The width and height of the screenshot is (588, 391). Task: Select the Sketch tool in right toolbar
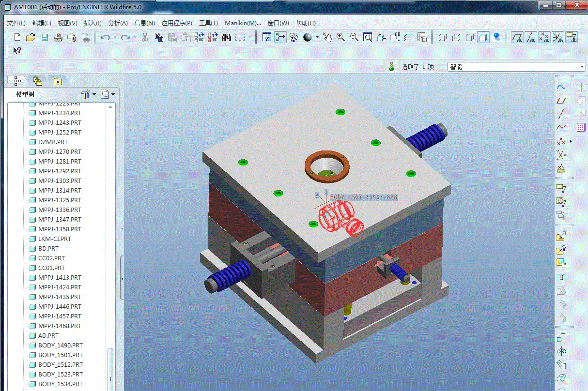pyautogui.click(x=561, y=87)
